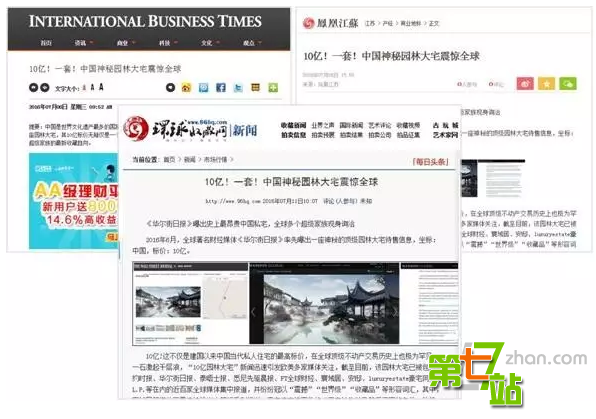Open 业界之声 in the 环球收藏网 navigation
Image resolution: width=596 pixels, height=419 pixels.
(323, 125)
